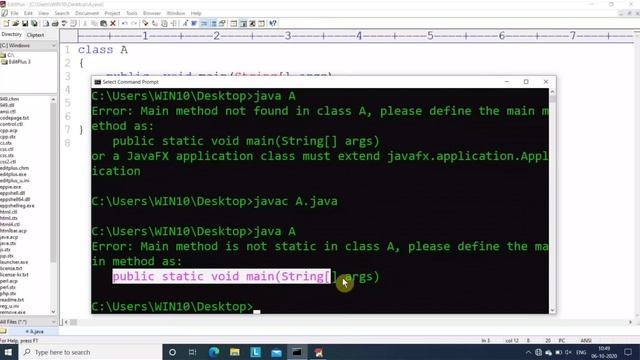This screenshot has width=640, height=360.
Task: Open the View menu
Action: (x=43, y=13)
